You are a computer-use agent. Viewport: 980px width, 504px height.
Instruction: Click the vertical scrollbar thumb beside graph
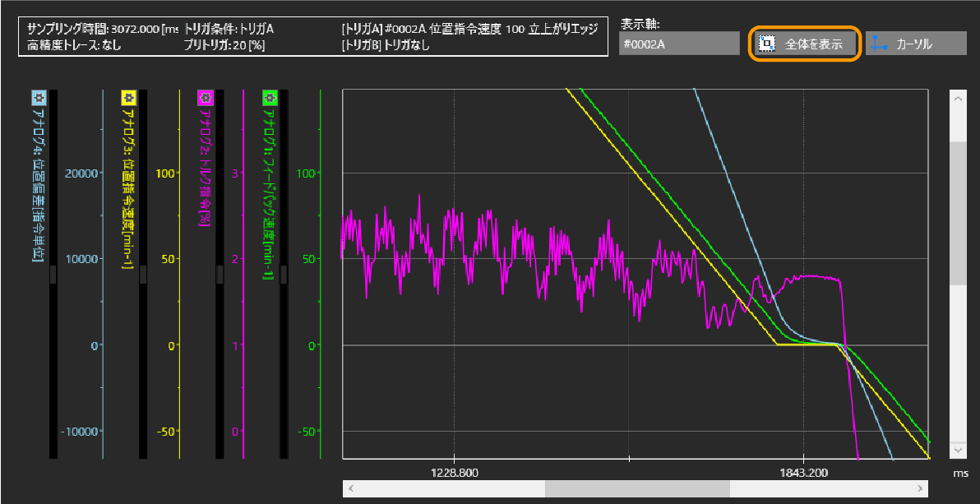click(x=958, y=213)
